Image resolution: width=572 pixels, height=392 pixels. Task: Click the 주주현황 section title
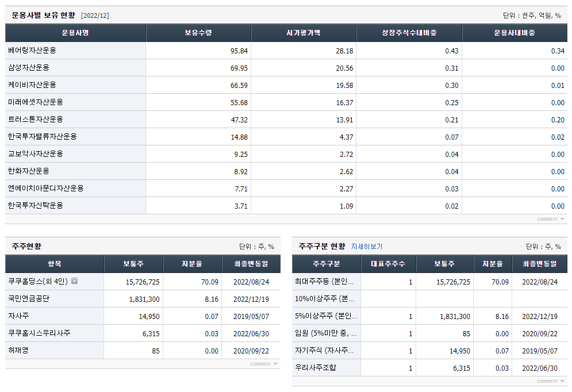click(26, 246)
